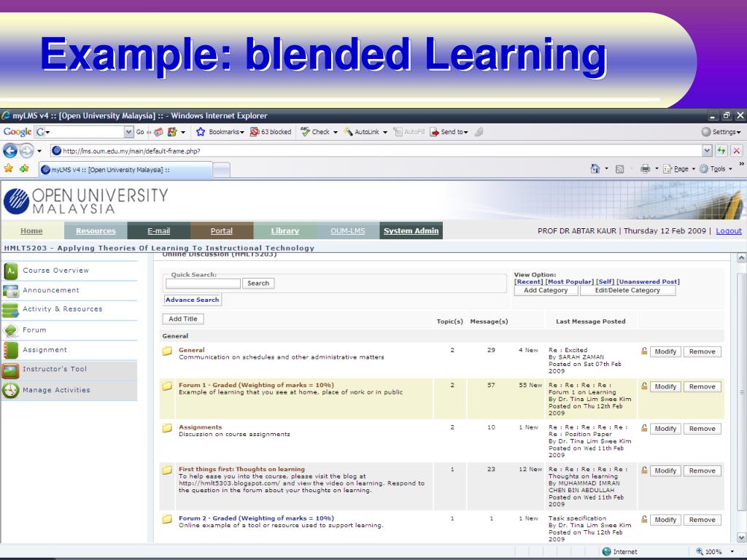Open First things first: Thoughts on learning

click(241, 469)
